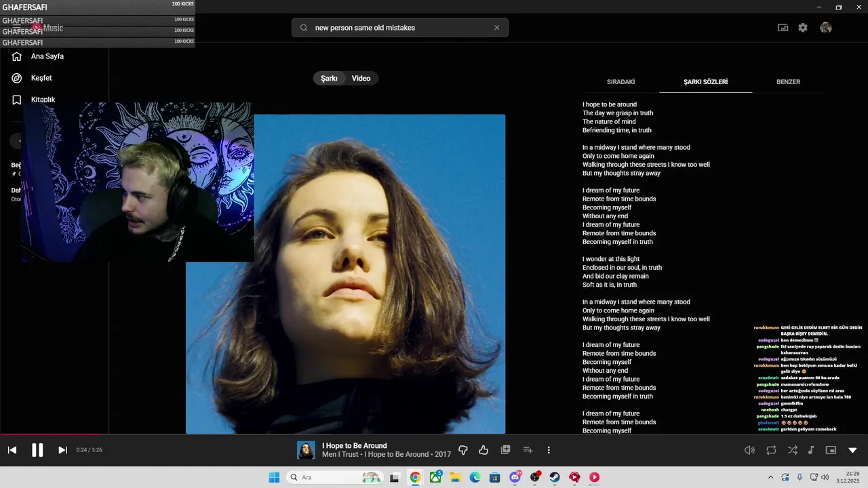
Task: Open the account profile avatar
Action: [x=825, y=28]
